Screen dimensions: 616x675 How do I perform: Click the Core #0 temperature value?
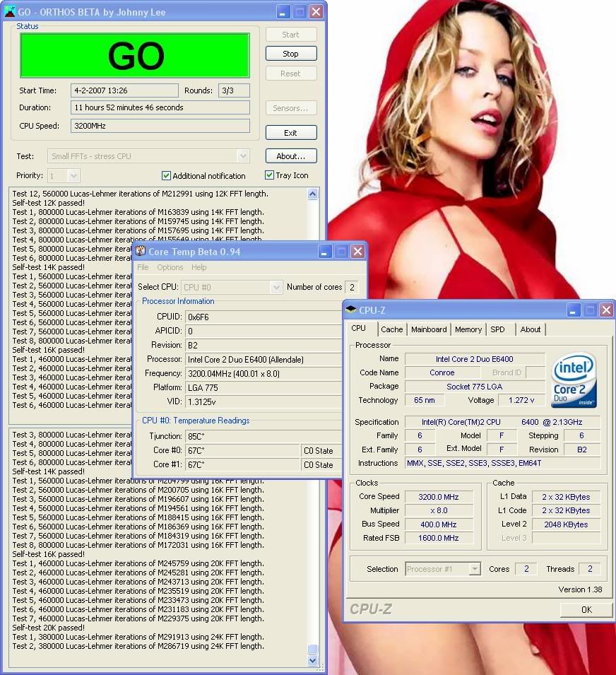point(242,450)
